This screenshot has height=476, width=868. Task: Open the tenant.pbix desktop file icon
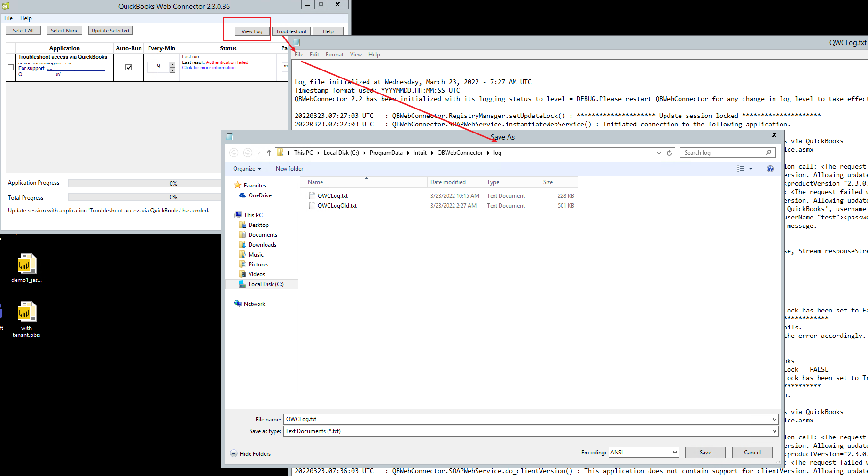coord(27,312)
